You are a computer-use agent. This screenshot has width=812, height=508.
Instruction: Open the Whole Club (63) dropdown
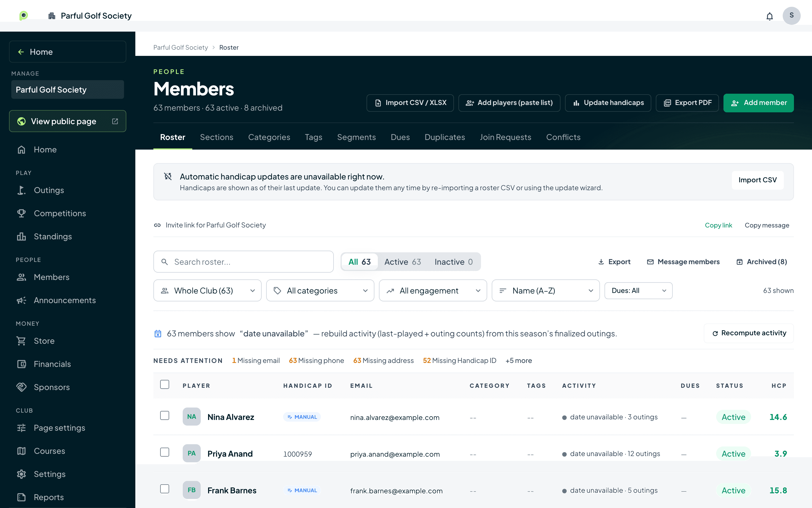click(207, 291)
